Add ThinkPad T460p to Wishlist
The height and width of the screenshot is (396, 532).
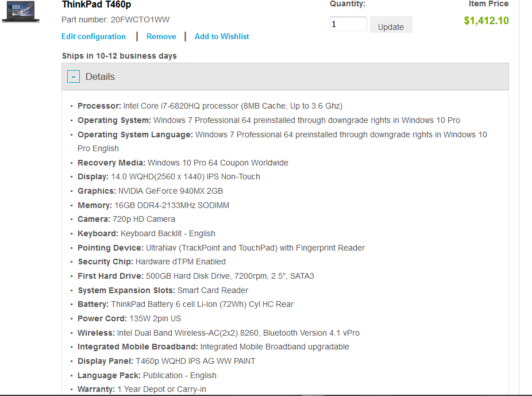point(222,37)
